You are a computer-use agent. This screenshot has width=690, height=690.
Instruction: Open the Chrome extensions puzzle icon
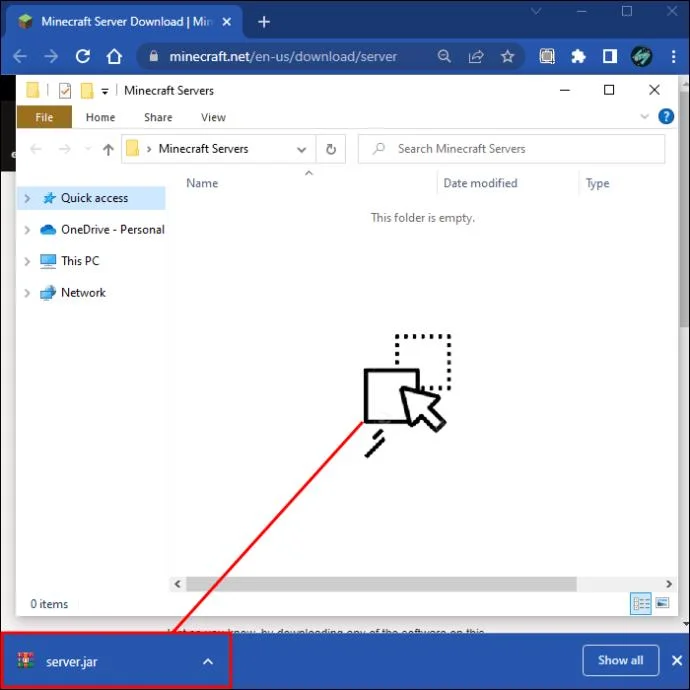coord(578,56)
